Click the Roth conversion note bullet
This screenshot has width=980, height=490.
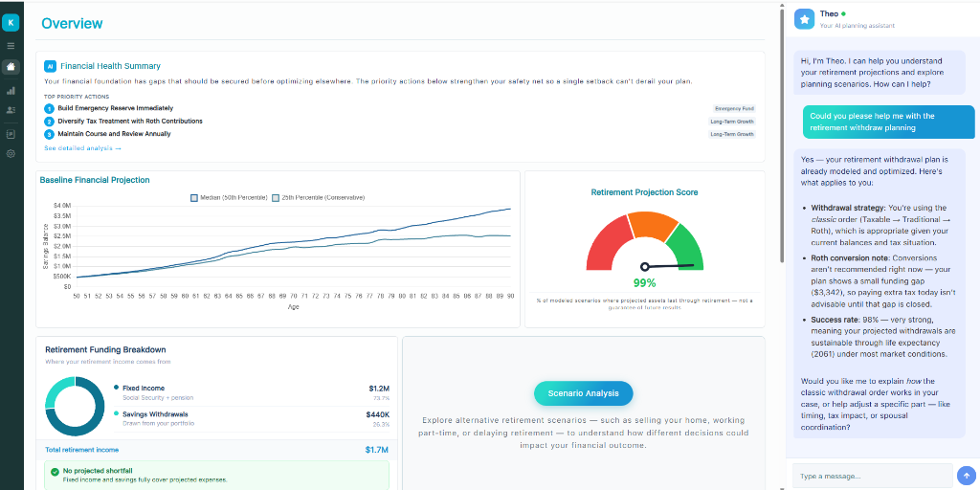click(x=881, y=281)
